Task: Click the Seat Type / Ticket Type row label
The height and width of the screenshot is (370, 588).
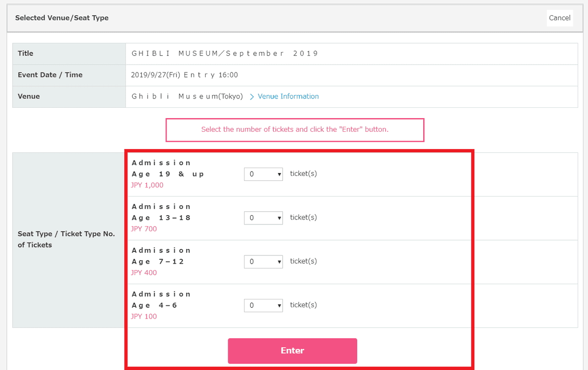Action: click(66, 239)
